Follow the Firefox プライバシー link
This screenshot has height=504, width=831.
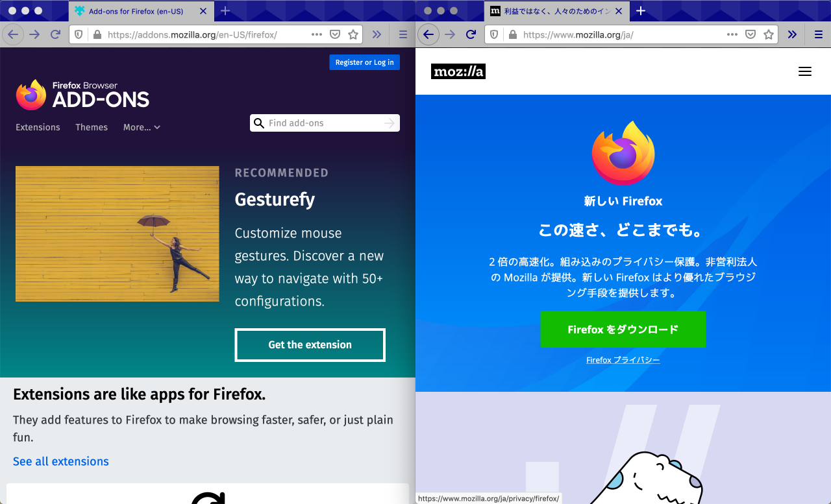(623, 360)
